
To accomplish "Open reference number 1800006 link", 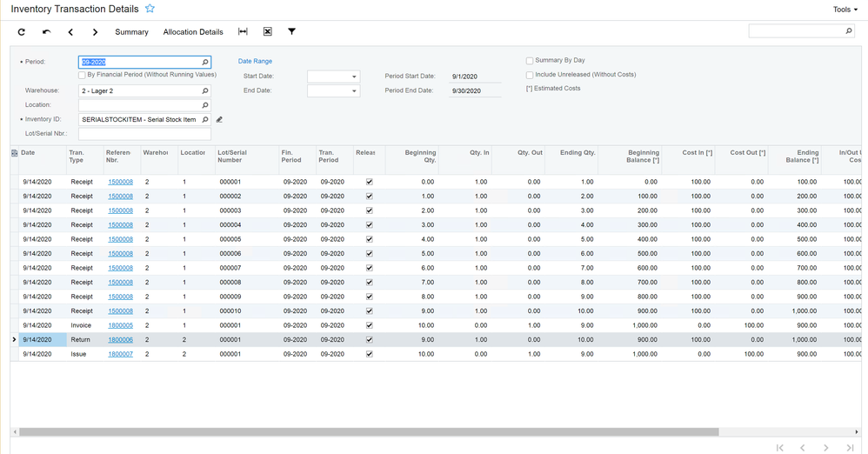I will (120, 340).
